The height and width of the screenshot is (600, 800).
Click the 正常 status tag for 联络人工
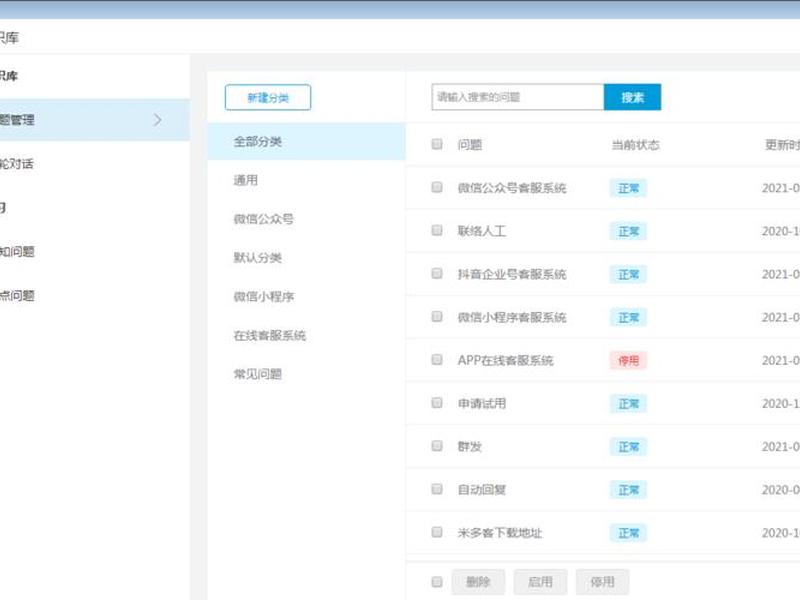point(629,231)
